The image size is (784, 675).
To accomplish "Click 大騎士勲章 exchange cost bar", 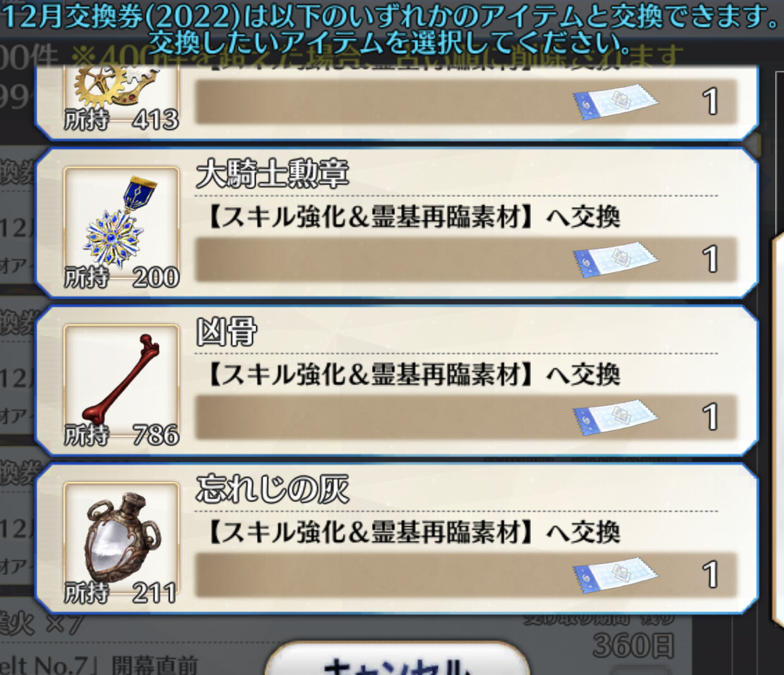I will (466, 259).
